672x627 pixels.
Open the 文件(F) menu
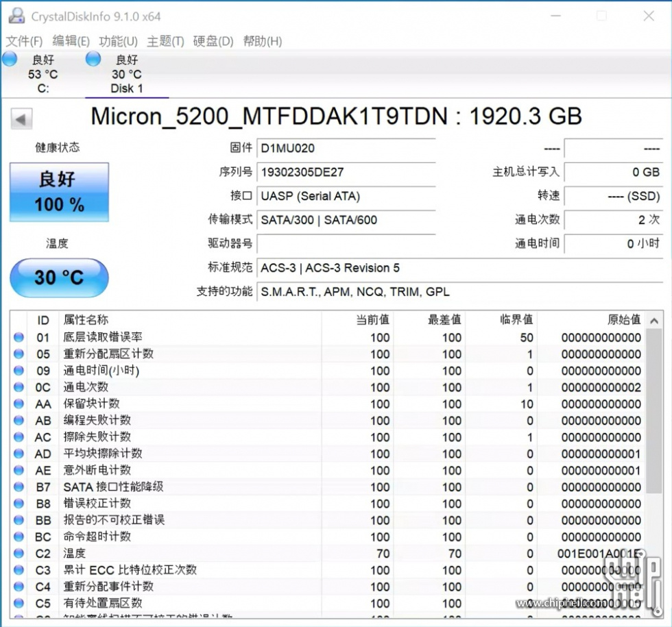click(24, 41)
